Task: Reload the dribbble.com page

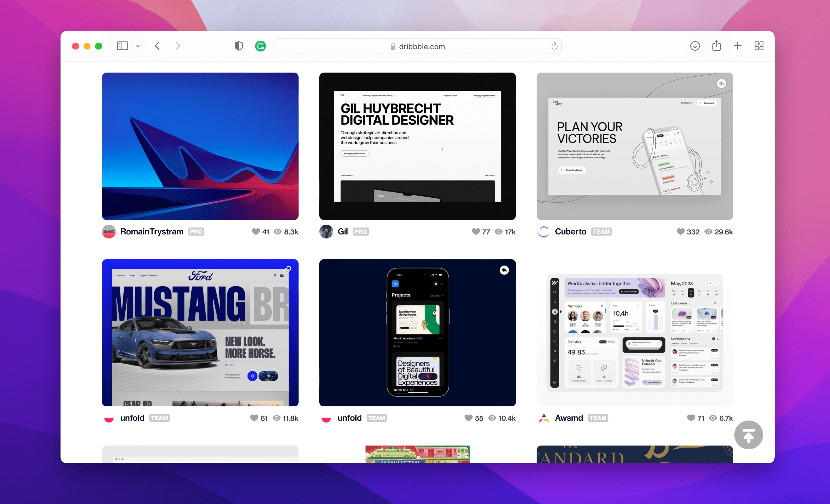Action: coord(554,46)
